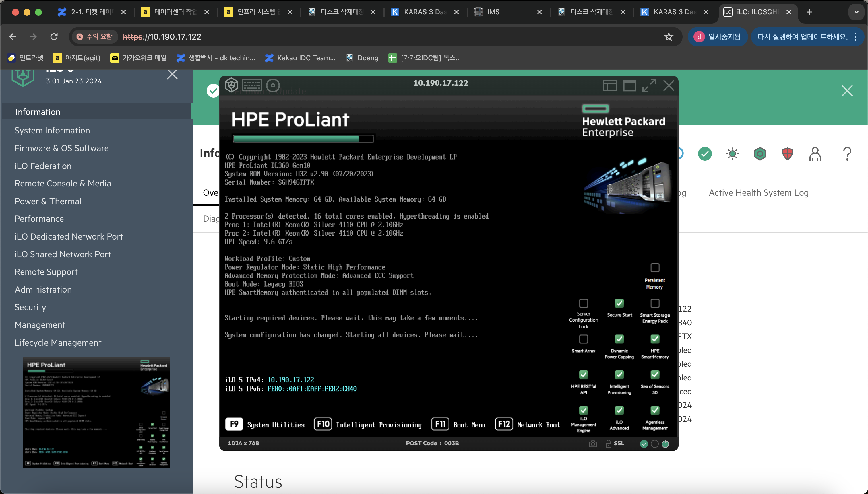Open the console thumbnail in the sidebar
Viewport: 868px width, 494px height.
(96, 412)
